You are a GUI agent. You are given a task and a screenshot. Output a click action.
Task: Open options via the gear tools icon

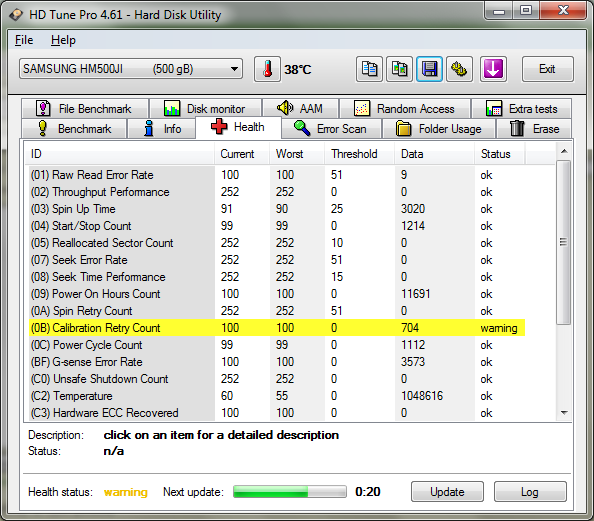tap(459, 69)
